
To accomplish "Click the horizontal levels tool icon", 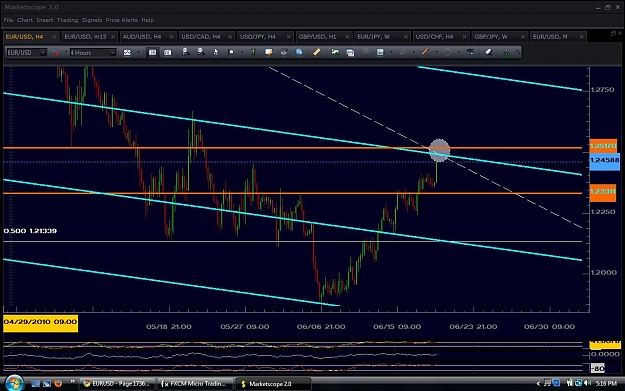I will [x=470, y=52].
